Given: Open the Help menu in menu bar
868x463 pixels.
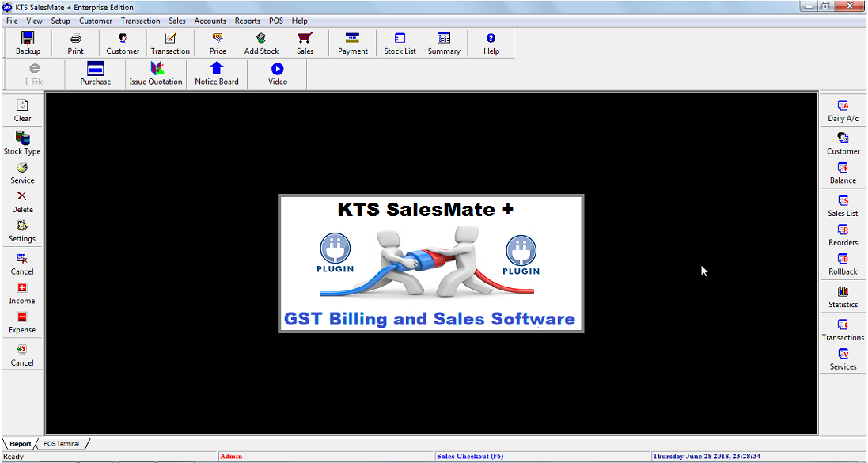Looking at the screenshot, I should click(x=299, y=21).
